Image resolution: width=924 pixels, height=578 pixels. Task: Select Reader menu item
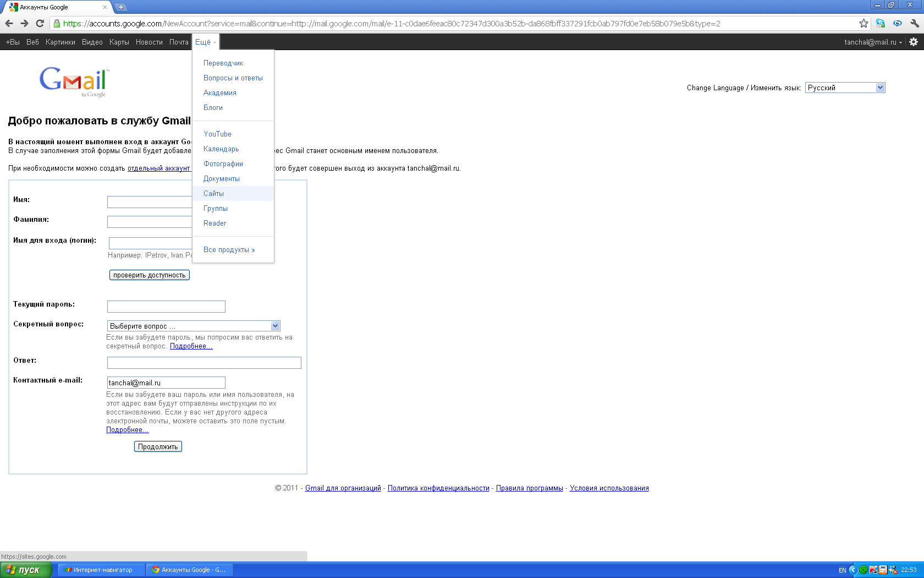233,223
